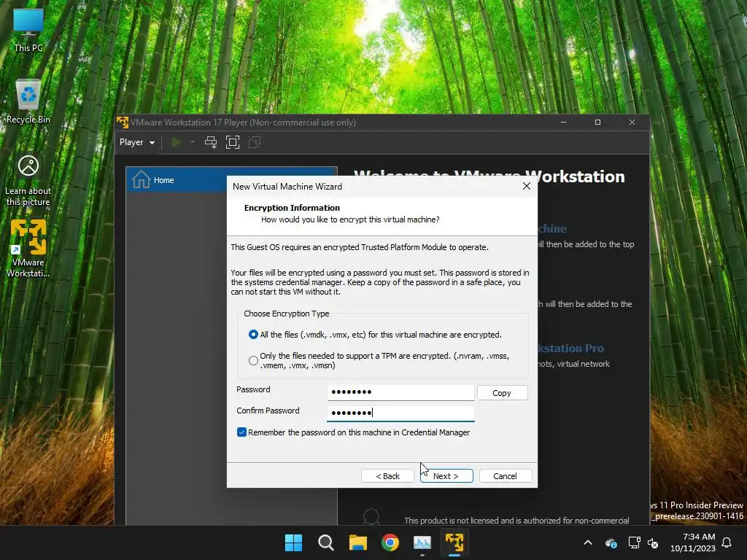Image resolution: width=747 pixels, height=560 pixels.
Task: Open This PC desktop icon
Action: (x=28, y=30)
